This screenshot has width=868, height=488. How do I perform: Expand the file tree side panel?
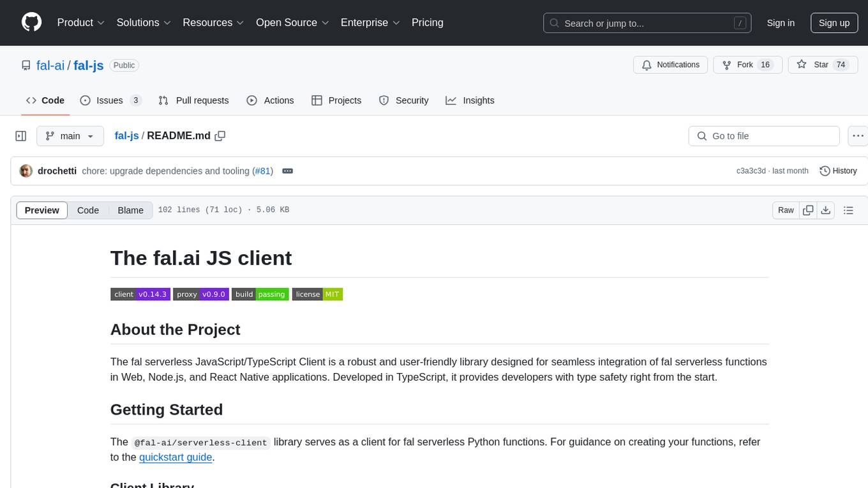pyautogui.click(x=21, y=136)
